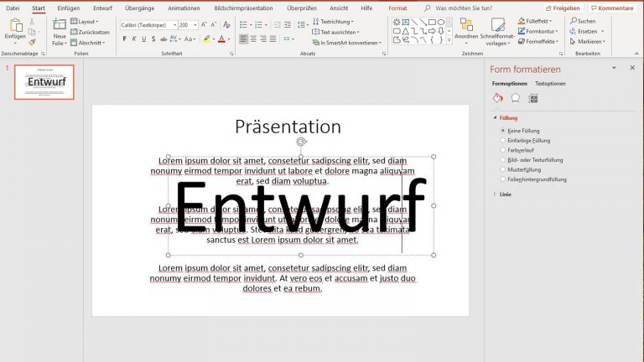Image resolution: width=644 pixels, height=362 pixels.
Task: Click the Was möchten Sie tun search field
Action: pos(463,8)
